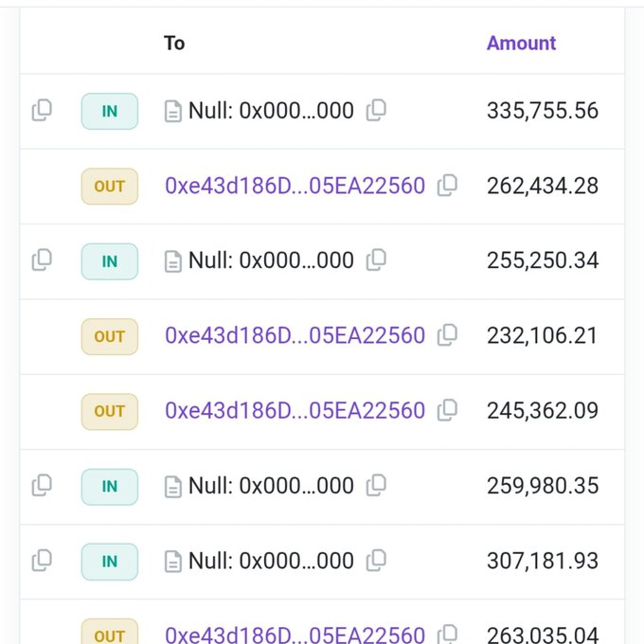
Task: Copy the From address in the 307,181.93 row
Action: click(42, 561)
